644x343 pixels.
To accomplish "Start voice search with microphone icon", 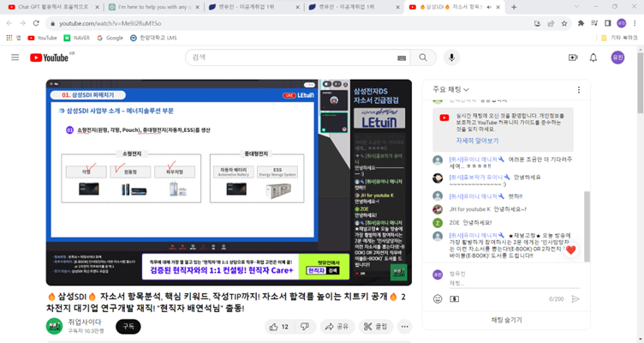I will pyautogui.click(x=451, y=57).
